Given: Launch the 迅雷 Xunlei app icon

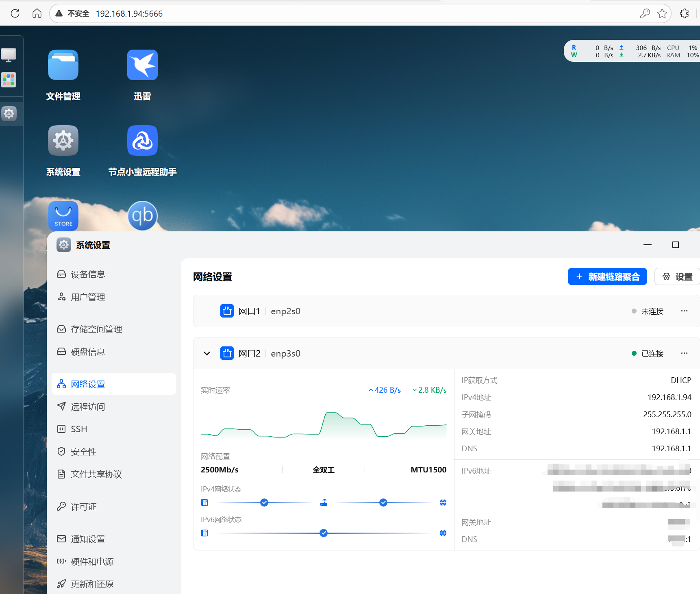Looking at the screenshot, I should click(142, 65).
